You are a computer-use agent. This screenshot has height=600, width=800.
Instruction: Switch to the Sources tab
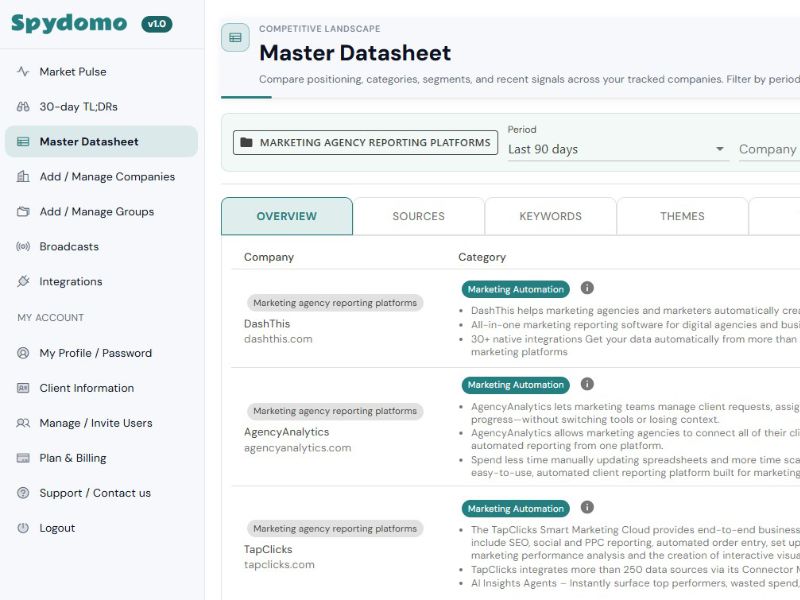click(418, 216)
